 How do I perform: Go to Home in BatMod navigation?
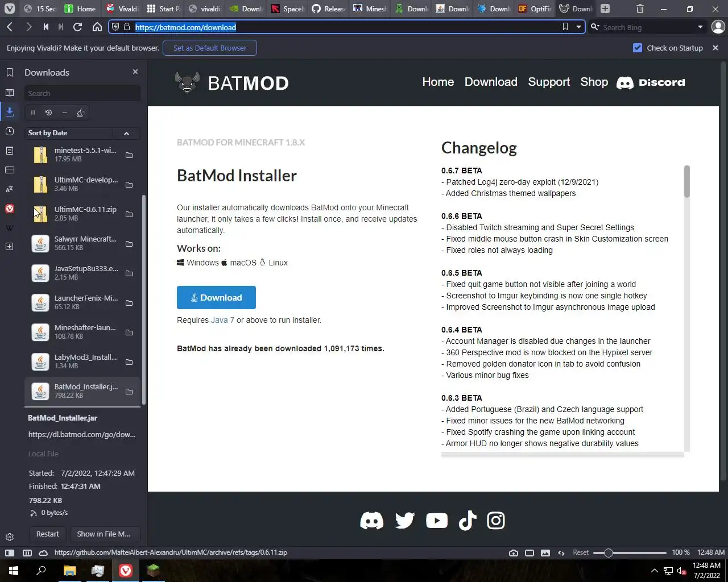(x=438, y=82)
